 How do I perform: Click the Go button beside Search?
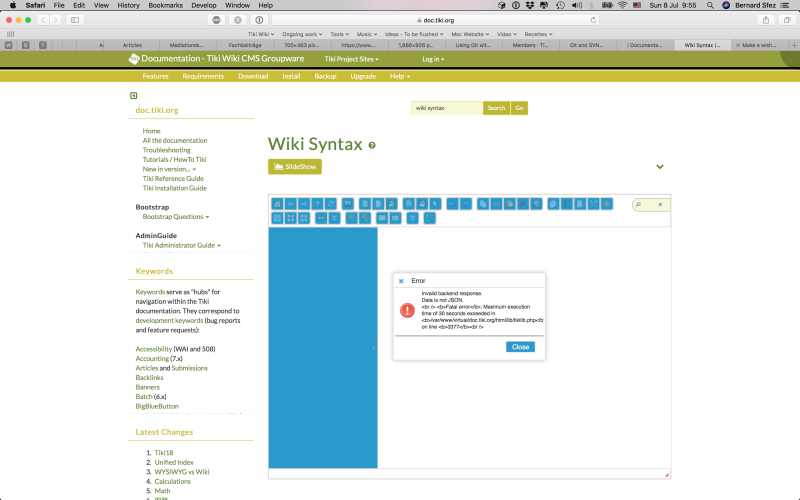pyautogui.click(x=519, y=108)
